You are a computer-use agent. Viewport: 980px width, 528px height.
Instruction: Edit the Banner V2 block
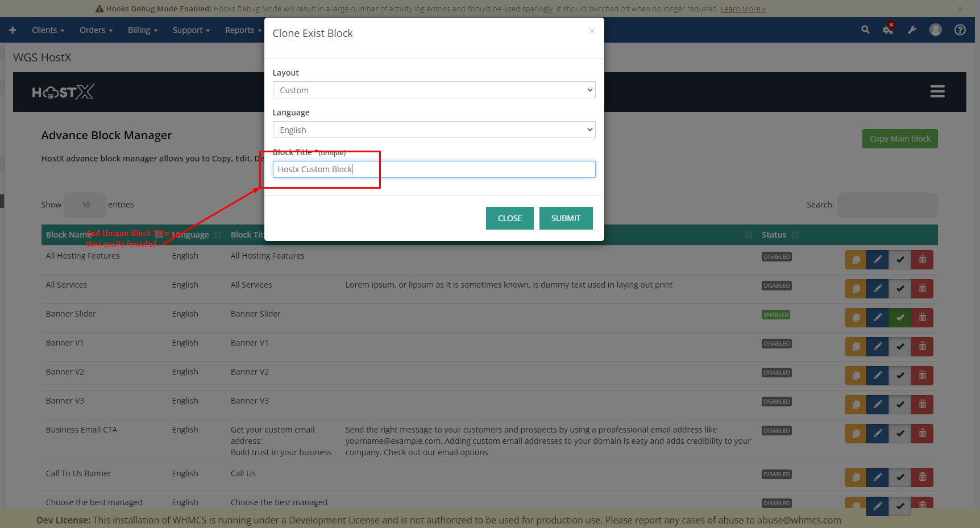click(878, 376)
